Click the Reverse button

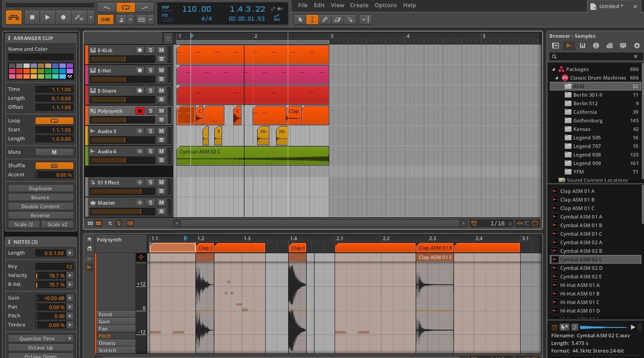pyautogui.click(x=41, y=215)
